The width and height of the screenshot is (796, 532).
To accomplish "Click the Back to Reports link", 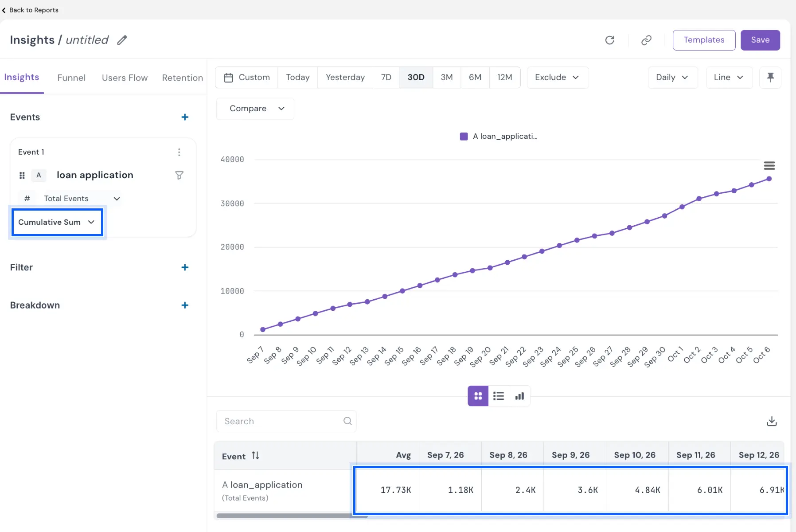I will (x=30, y=10).
